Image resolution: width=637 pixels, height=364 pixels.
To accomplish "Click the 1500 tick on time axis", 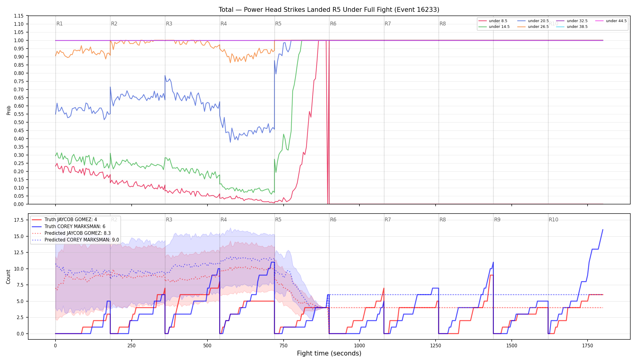I will (x=512, y=345).
